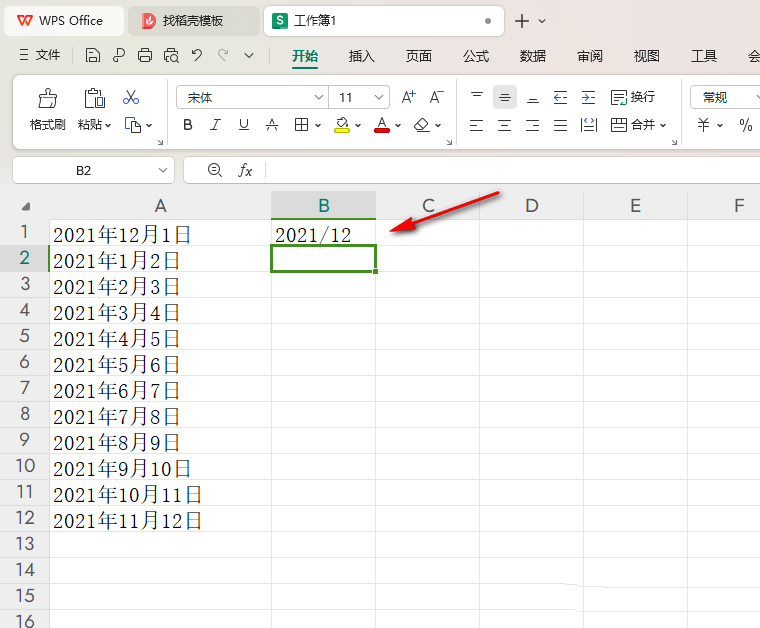Click distributed alignment icon
This screenshot has height=628, width=760.
tap(588, 125)
